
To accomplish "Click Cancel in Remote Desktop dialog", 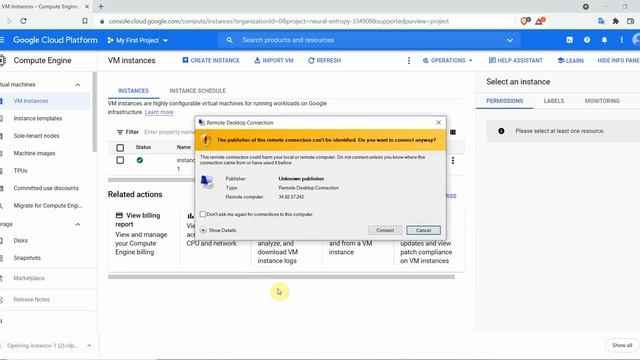I will (423, 230).
